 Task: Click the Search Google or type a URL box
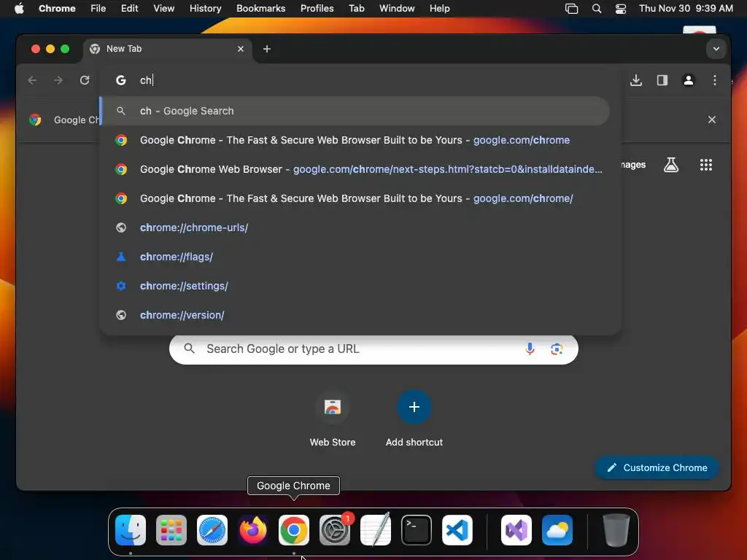coord(373,349)
